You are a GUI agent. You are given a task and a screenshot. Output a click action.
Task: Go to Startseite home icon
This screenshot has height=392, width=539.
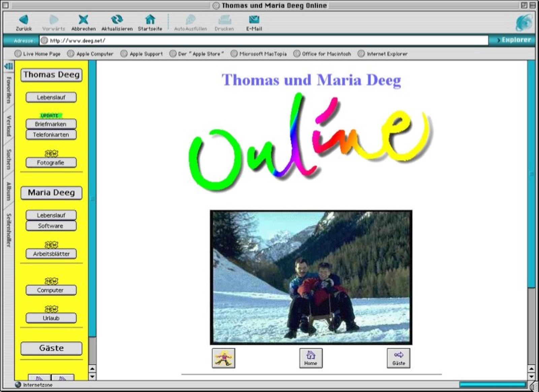(x=150, y=20)
